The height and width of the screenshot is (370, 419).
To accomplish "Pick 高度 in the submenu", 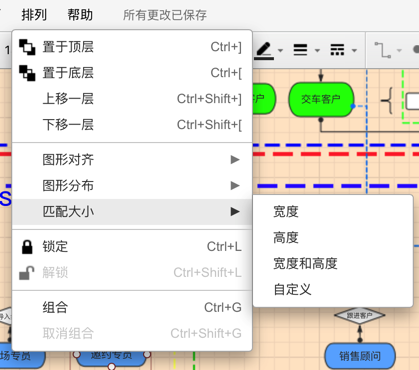I will pos(333,238).
